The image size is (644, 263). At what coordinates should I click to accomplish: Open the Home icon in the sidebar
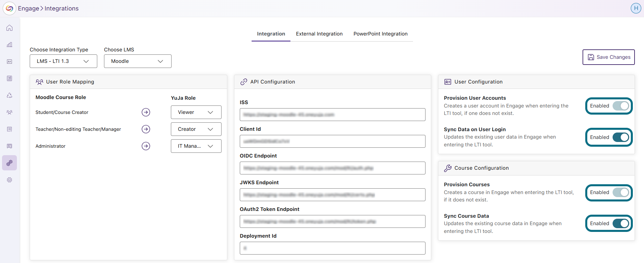tap(9, 28)
